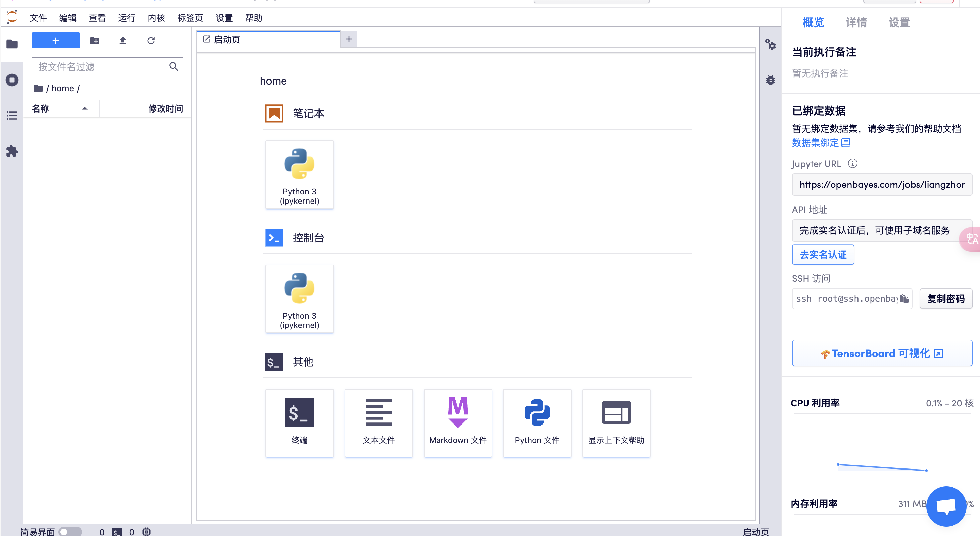Screen dimensions: 980x536
Task: Sort files by 修改时间 column header
Action: click(165, 109)
